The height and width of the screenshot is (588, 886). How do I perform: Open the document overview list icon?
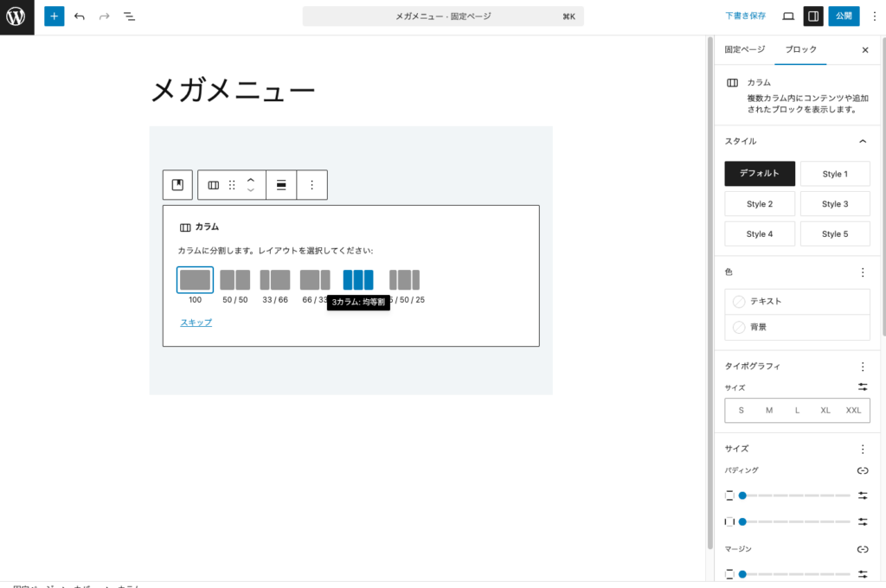pos(129,16)
